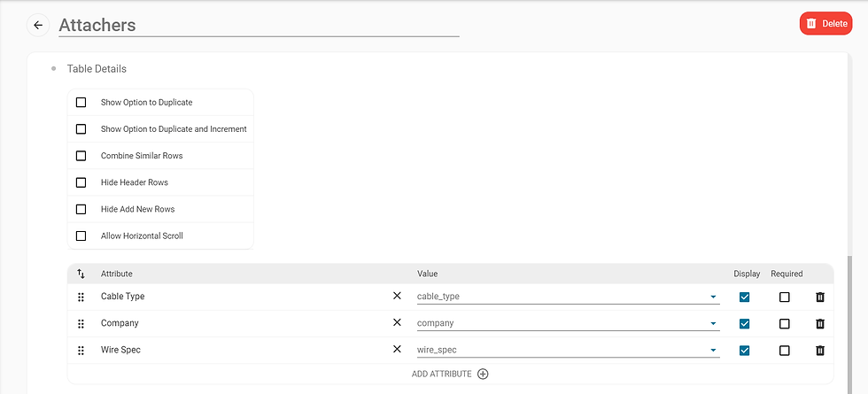
Task: Grab the drag handle for Wire Spec row
Action: coord(81,351)
